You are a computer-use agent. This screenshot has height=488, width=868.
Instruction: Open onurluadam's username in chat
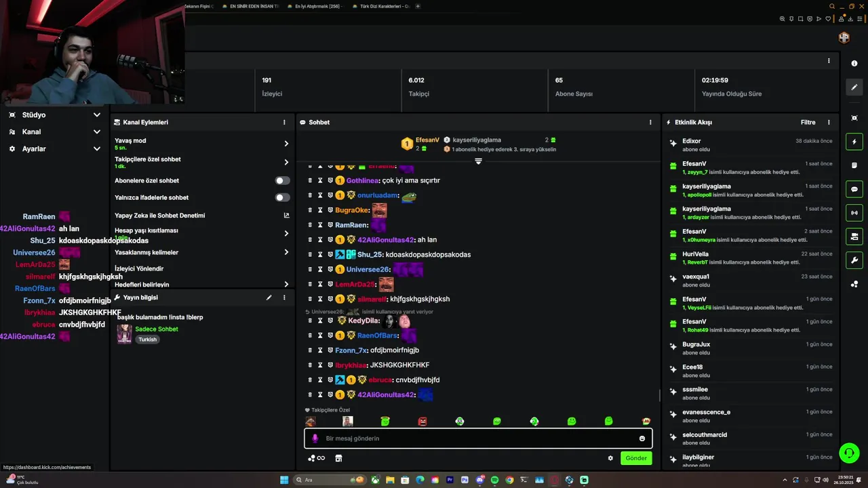coord(377,195)
